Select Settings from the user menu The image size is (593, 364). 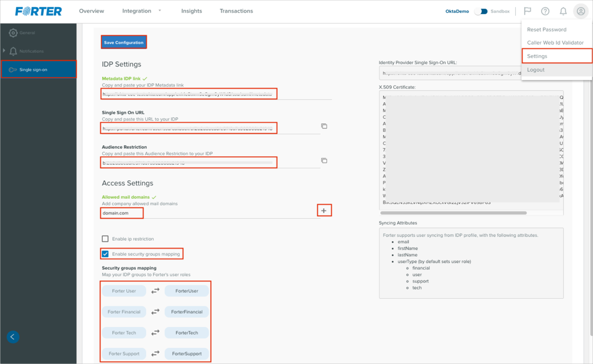(537, 56)
